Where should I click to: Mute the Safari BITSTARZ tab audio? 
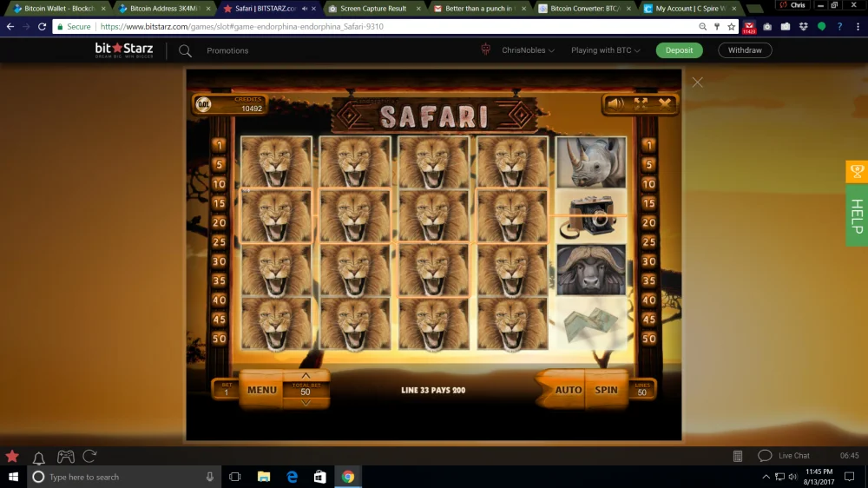pyautogui.click(x=305, y=9)
